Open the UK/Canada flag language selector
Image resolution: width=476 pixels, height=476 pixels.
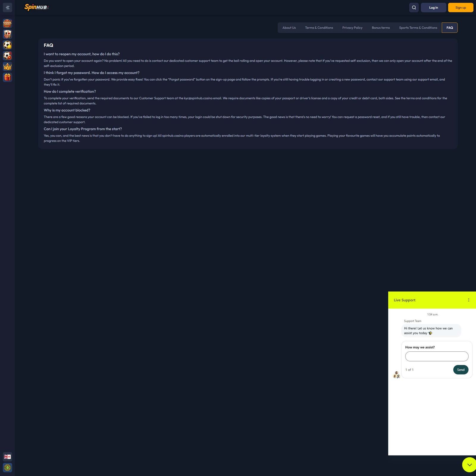tap(7, 457)
